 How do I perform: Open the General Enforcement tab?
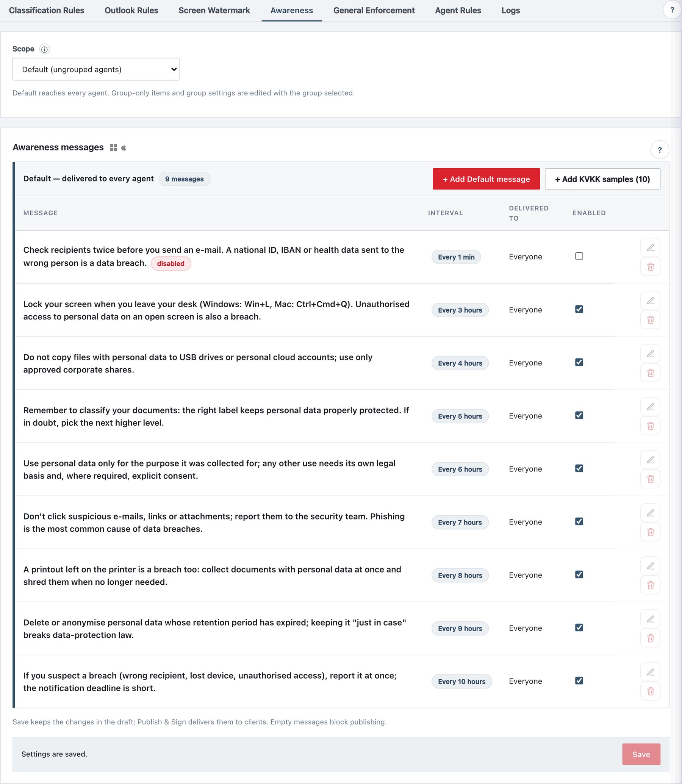tap(374, 10)
